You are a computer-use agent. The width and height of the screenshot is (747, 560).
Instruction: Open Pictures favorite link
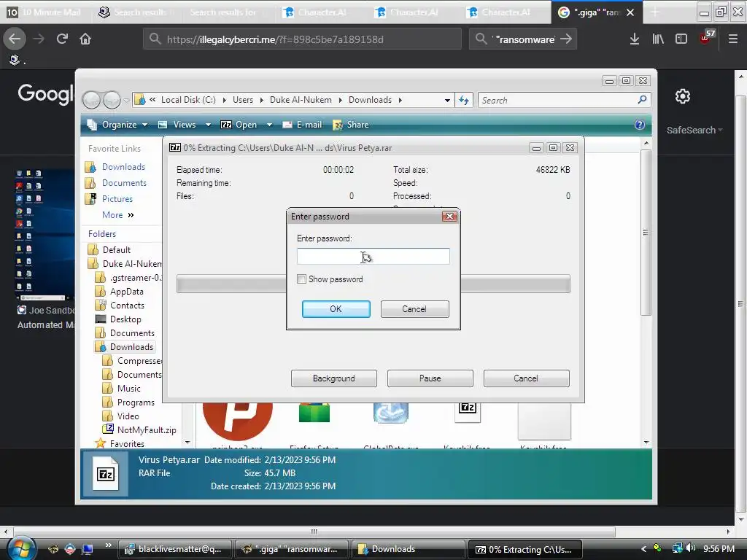click(x=117, y=199)
